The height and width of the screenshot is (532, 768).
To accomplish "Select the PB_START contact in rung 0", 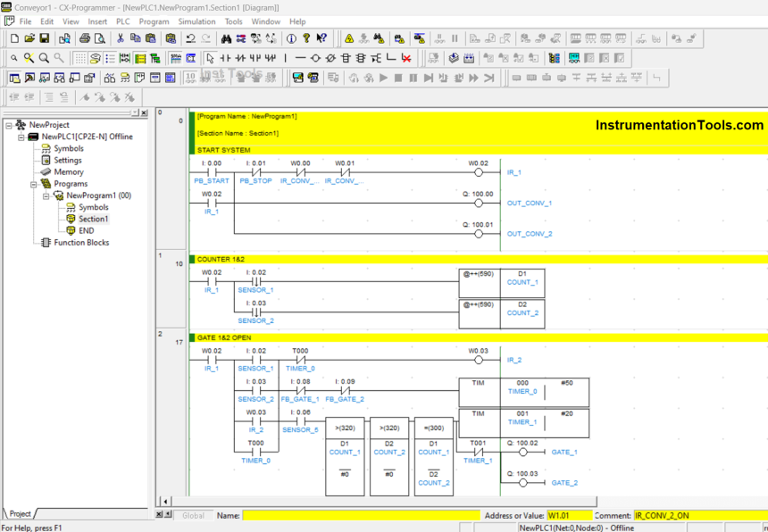I will 212,172.
